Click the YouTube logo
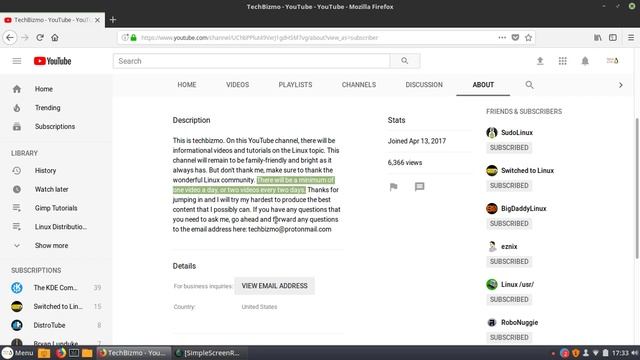 [52, 61]
